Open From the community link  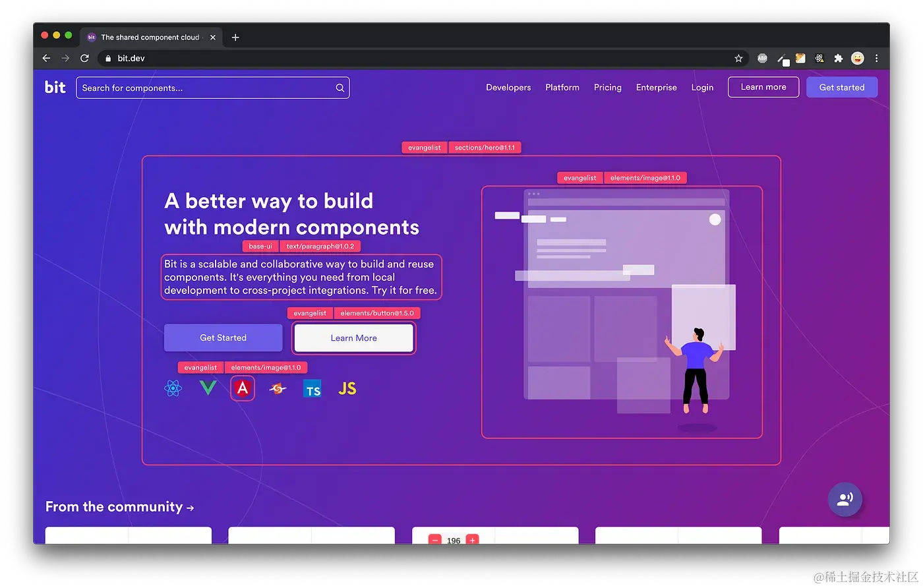119,507
